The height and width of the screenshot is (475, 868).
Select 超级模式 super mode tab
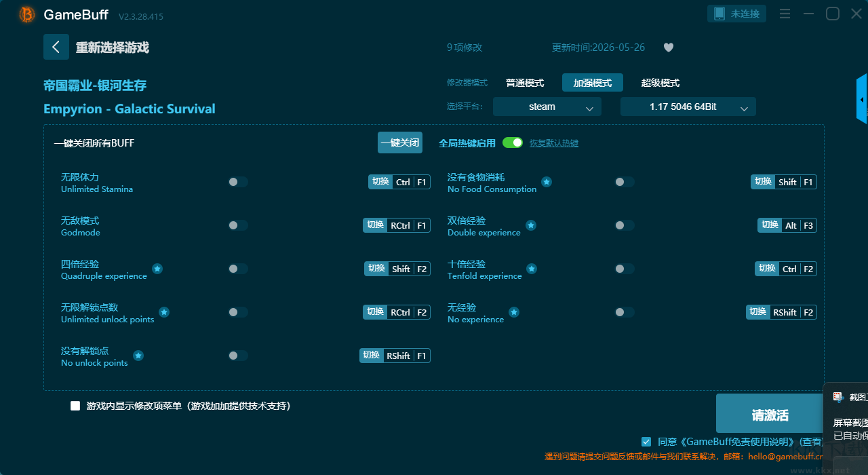pos(660,83)
